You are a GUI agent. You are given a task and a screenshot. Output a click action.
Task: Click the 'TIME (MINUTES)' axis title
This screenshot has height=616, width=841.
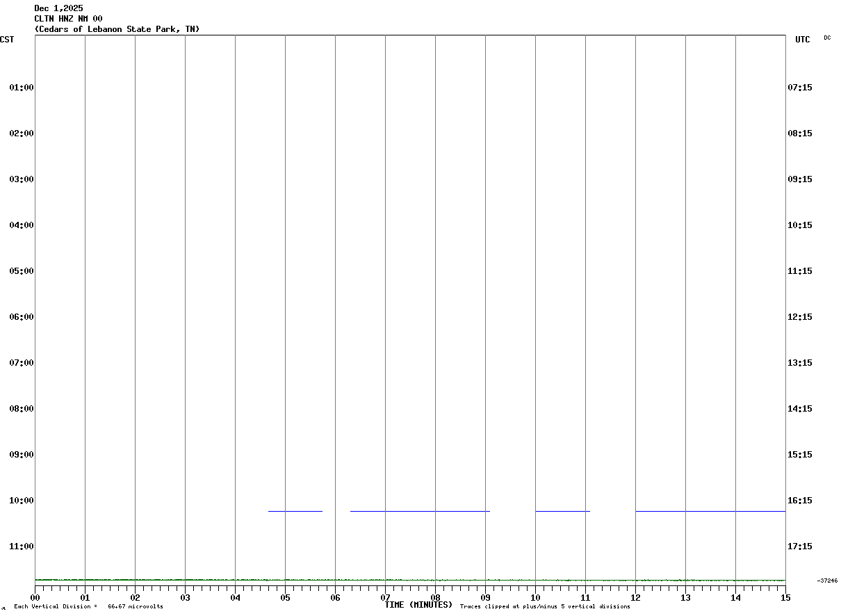tap(418, 605)
